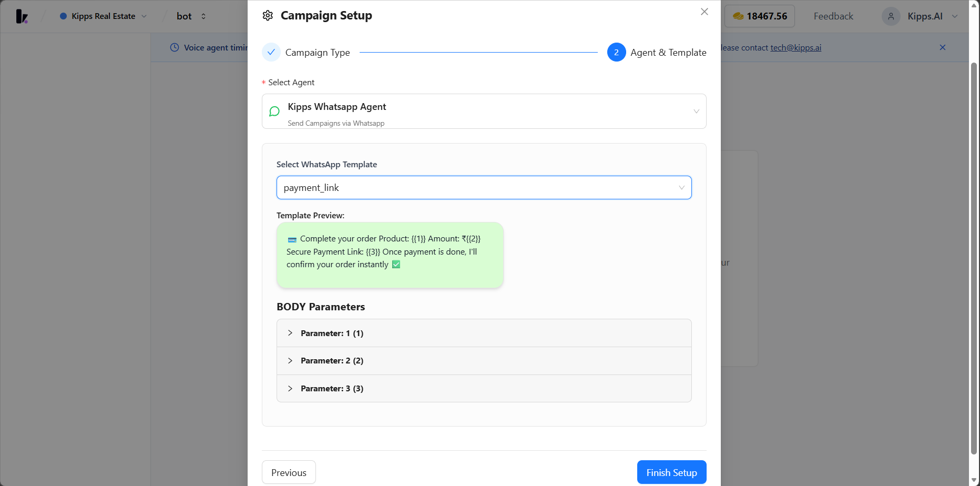
Task: Click the page vertical scrollbar
Action: (974, 258)
